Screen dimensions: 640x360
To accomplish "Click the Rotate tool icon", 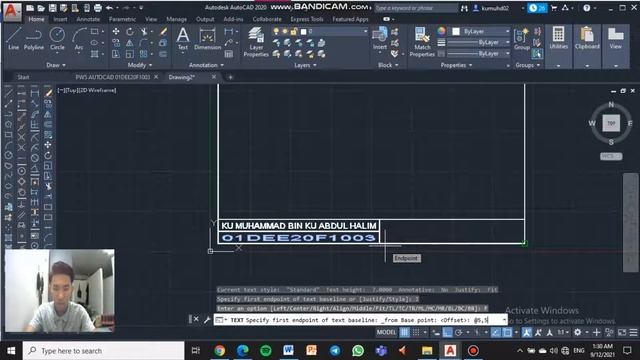I will (130, 31).
